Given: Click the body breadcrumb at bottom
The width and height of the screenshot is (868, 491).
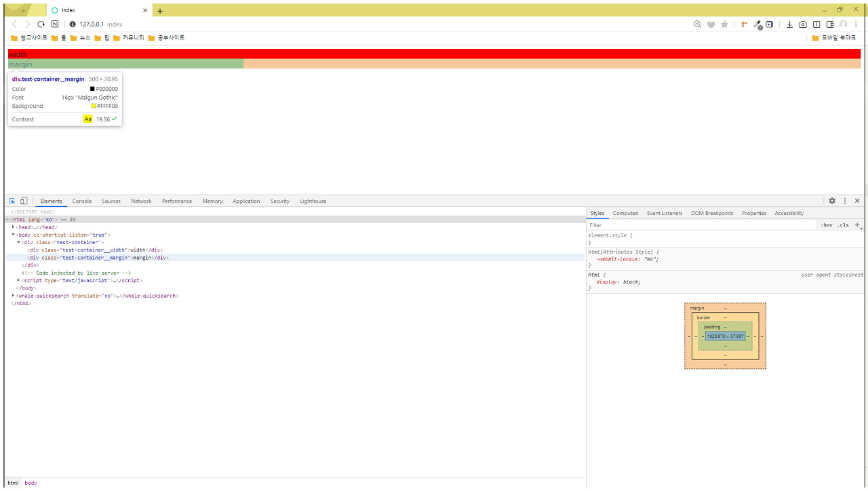Looking at the screenshot, I should (31, 483).
